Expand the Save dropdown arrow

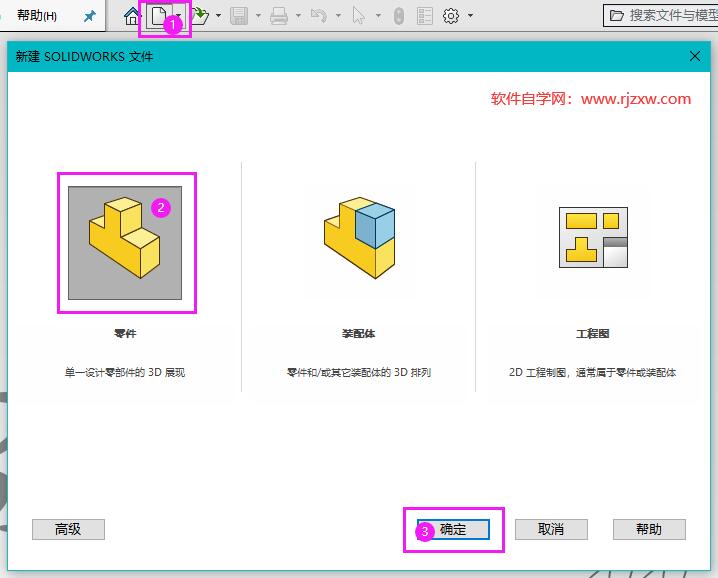point(258,16)
